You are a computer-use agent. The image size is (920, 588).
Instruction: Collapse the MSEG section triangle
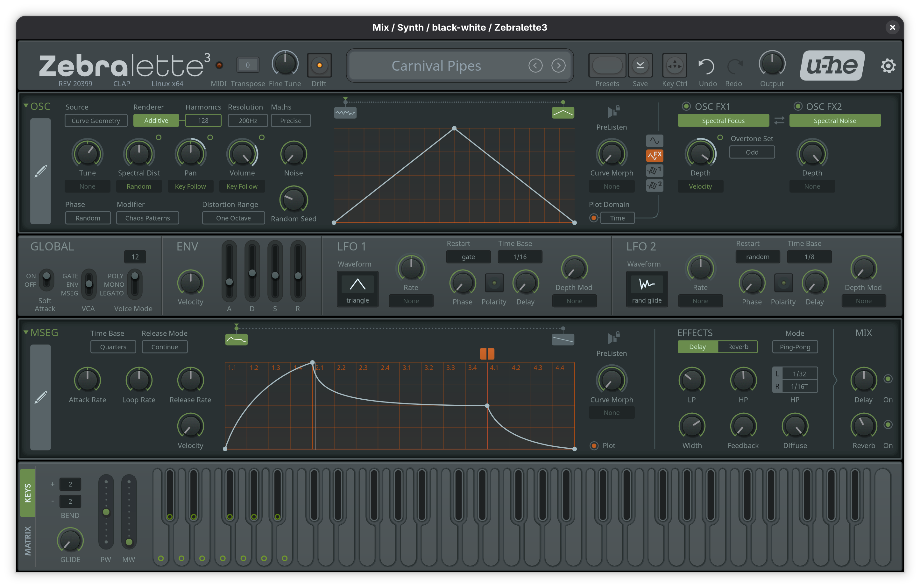click(x=25, y=332)
